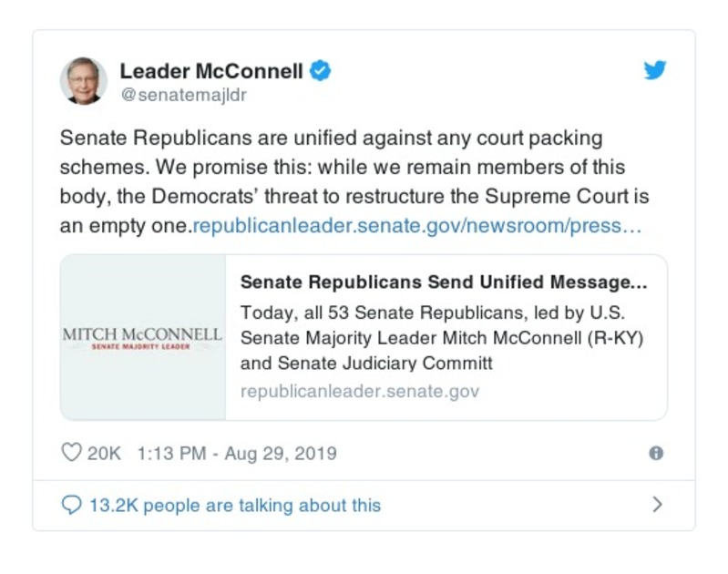728x574 pixels.
Task: Click the Leader McConnell display name
Action: (211, 71)
